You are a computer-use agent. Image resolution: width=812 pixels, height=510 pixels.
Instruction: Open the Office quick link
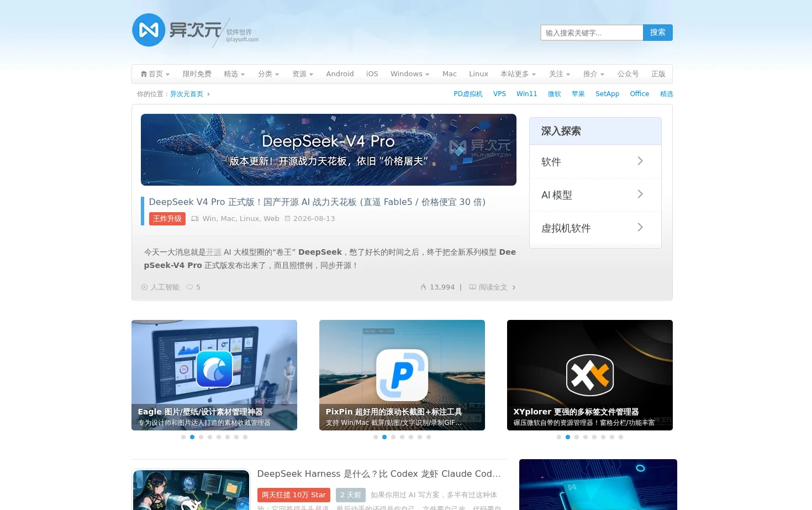[640, 94]
